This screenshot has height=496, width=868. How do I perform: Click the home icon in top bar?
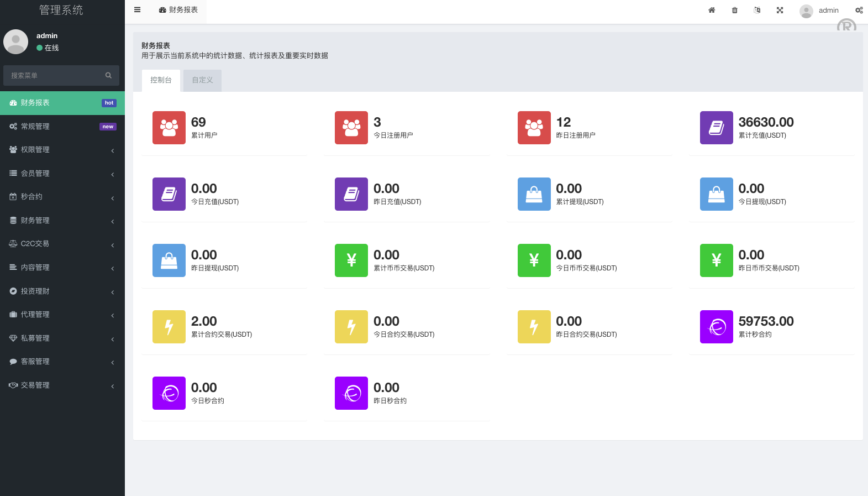(712, 11)
